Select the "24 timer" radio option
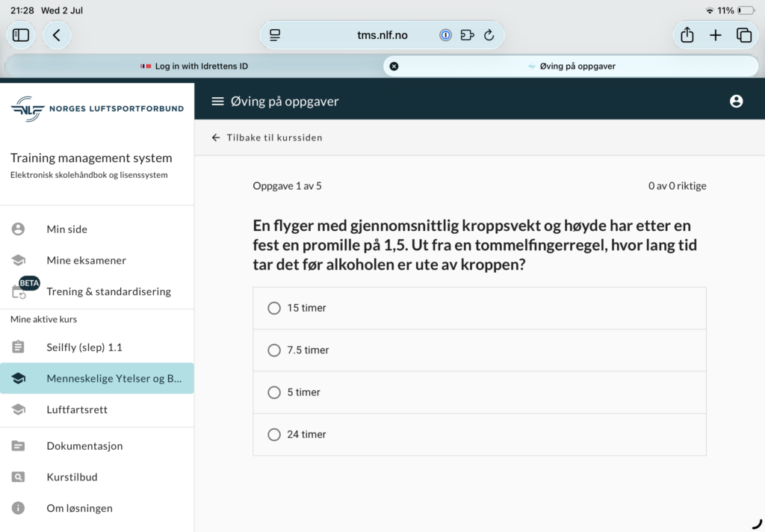The width and height of the screenshot is (765, 532). (274, 434)
